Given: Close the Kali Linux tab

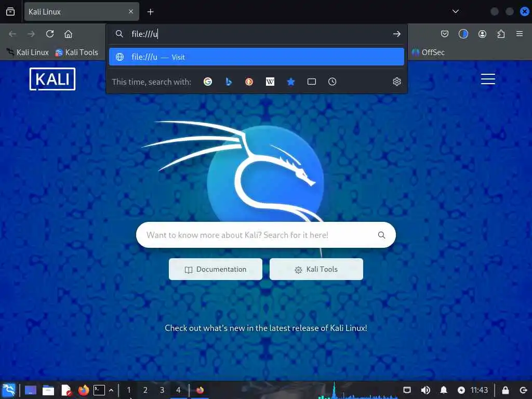Looking at the screenshot, I should pyautogui.click(x=130, y=11).
